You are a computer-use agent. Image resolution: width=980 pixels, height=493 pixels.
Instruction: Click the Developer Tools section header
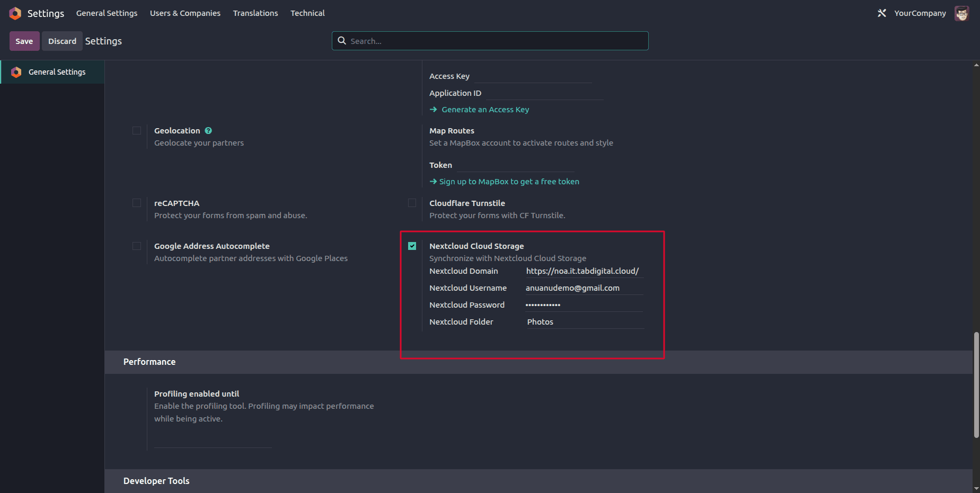pyautogui.click(x=538, y=481)
